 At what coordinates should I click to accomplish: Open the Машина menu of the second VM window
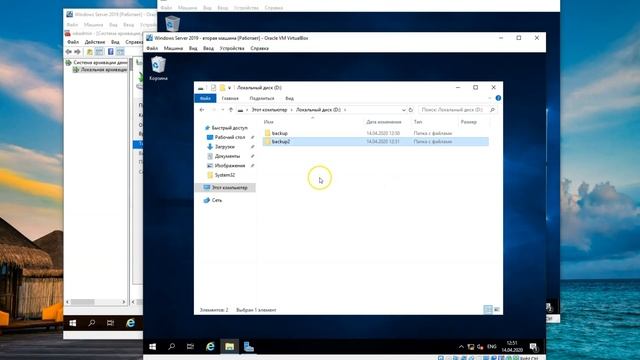pyautogui.click(x=173, y=48)
